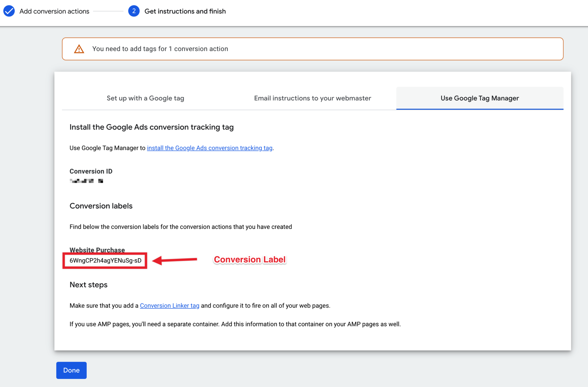The width and height of the screenshot is (588, 387).
Task: Switch to the Set up with a Google tag tab
Action: pos(145,98)
